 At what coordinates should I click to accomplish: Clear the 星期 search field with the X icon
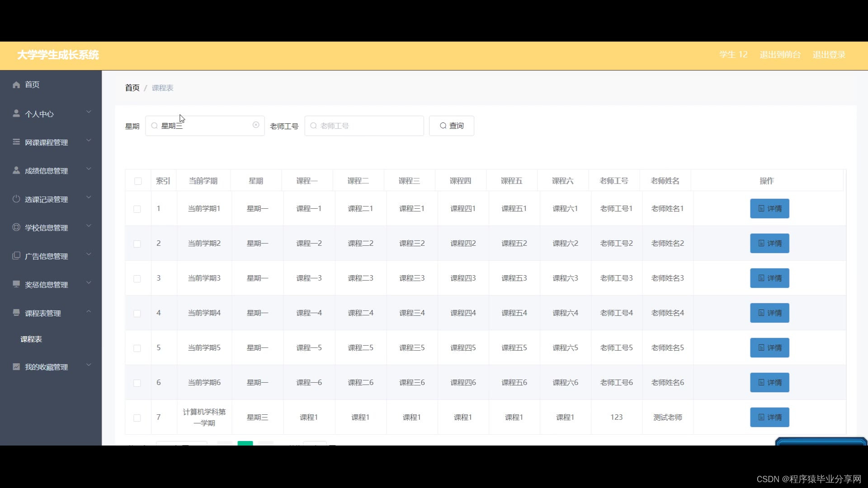tap(256, 125)
